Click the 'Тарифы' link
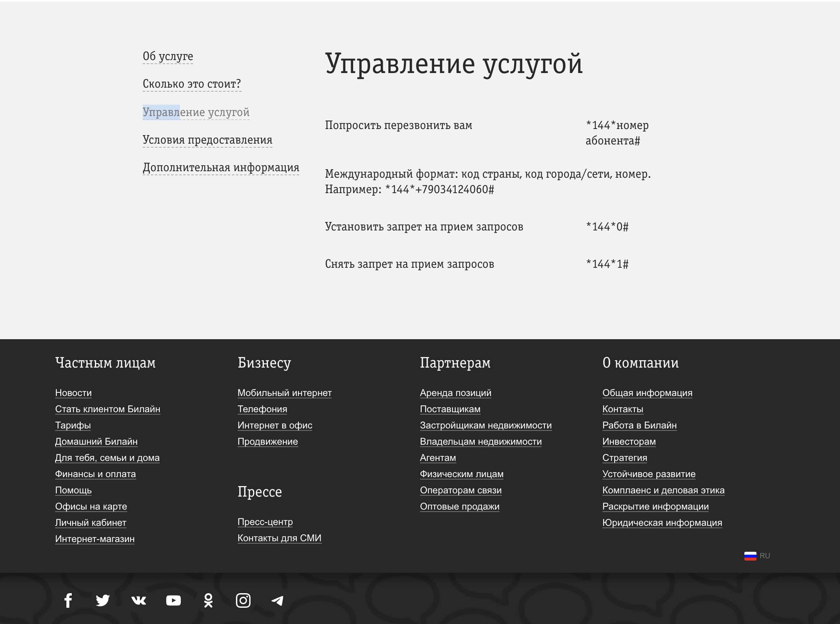840x624 pixels. [73, 425]
